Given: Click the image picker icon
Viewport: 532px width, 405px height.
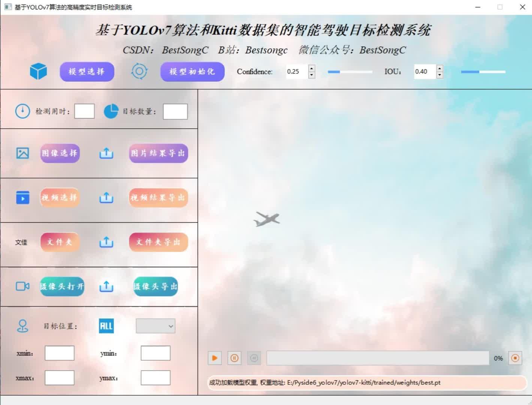Looking at the screenshot, I should 22,153.
